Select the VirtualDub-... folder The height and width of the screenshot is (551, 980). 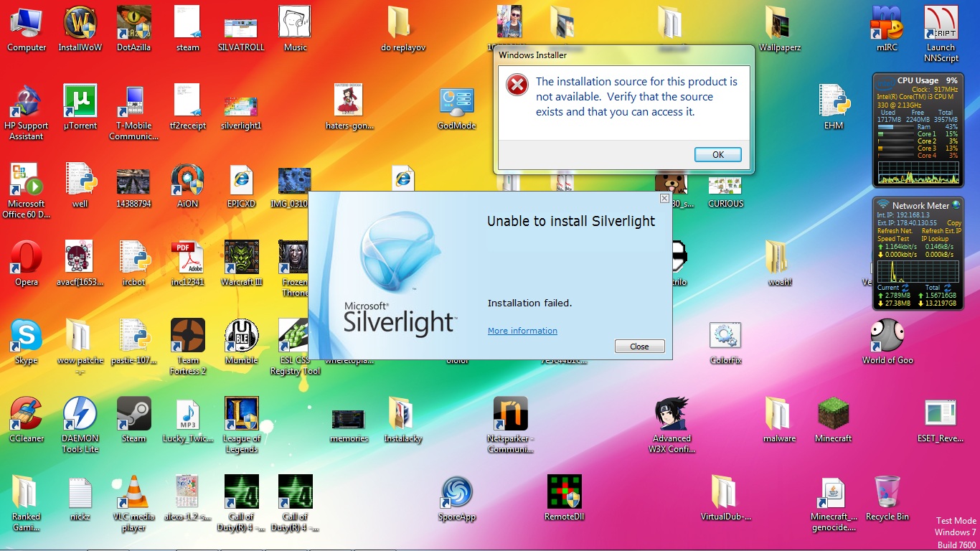[x=726, y=498]
